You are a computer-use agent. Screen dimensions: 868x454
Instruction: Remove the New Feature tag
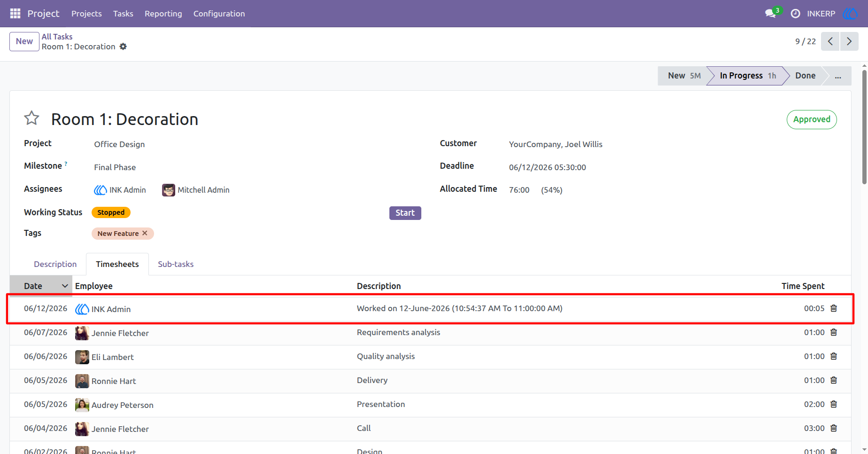pos(145,233)
